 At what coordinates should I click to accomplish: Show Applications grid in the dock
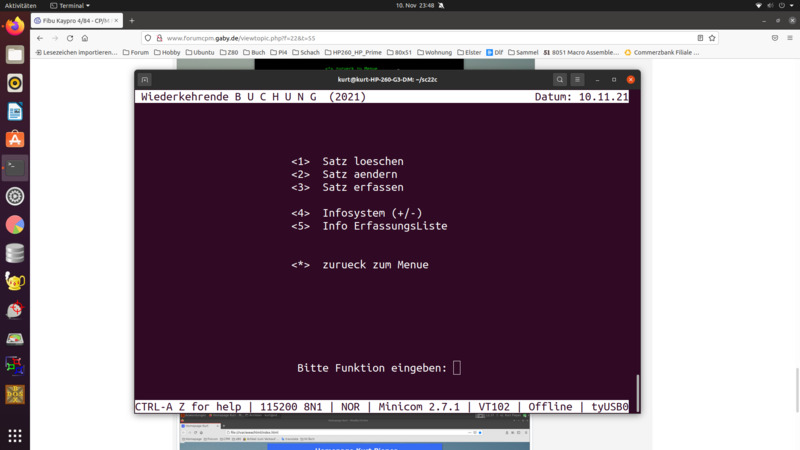15,435
